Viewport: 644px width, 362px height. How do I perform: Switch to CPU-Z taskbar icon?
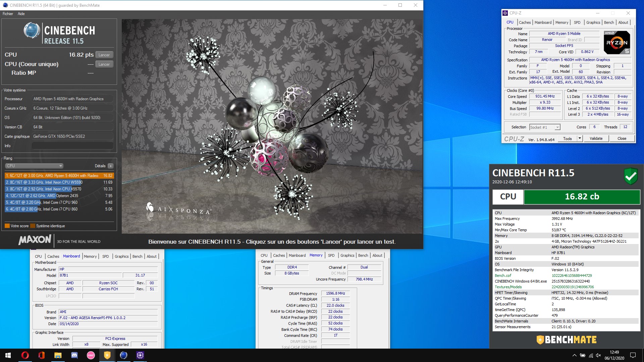[140, 355]
